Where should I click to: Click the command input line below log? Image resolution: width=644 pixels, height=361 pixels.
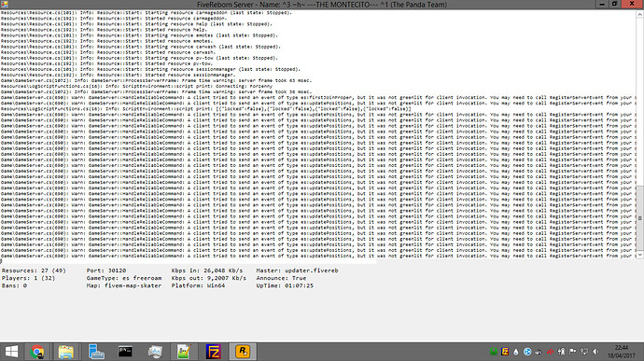pyautogui.click(x=189, y=261)
